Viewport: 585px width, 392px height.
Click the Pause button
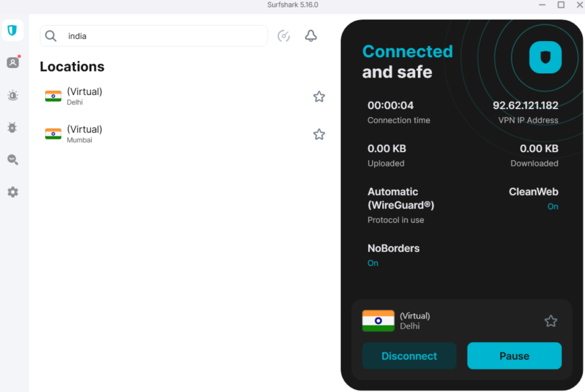pos(514,356)
